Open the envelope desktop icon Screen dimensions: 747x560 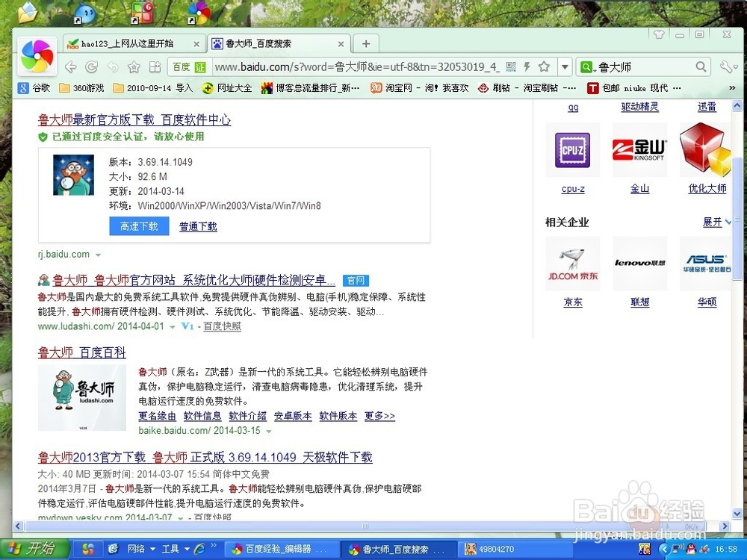click(28, 13)
